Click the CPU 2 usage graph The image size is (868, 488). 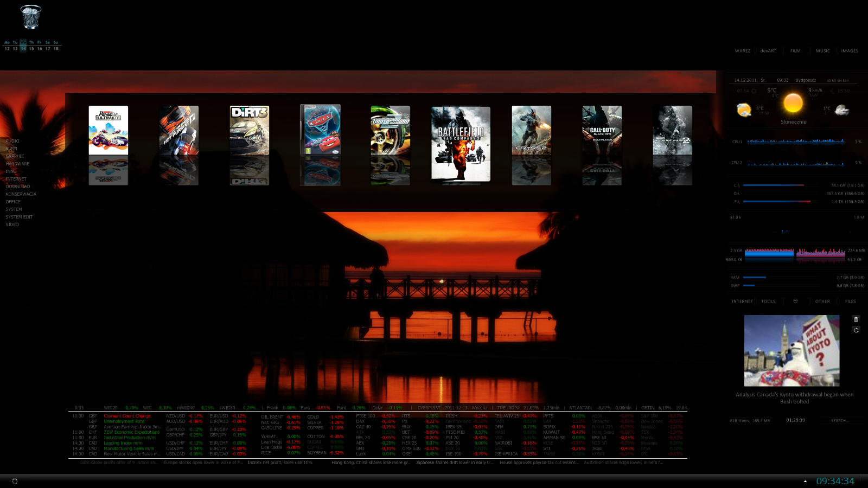tap(796, 163)
